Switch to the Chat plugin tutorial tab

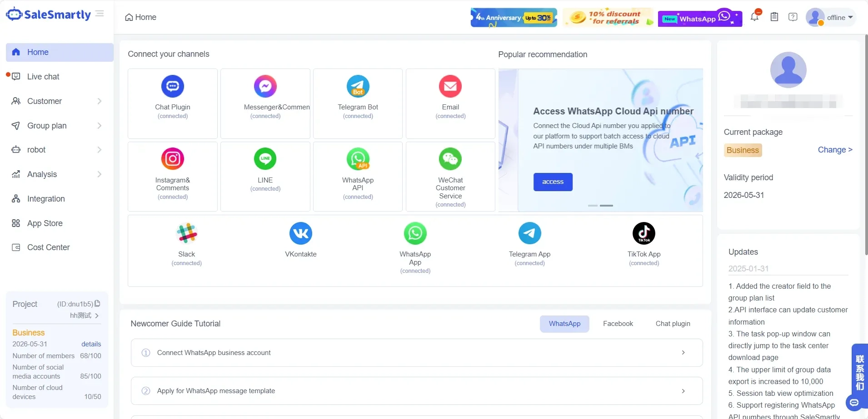tap(673, 324)
